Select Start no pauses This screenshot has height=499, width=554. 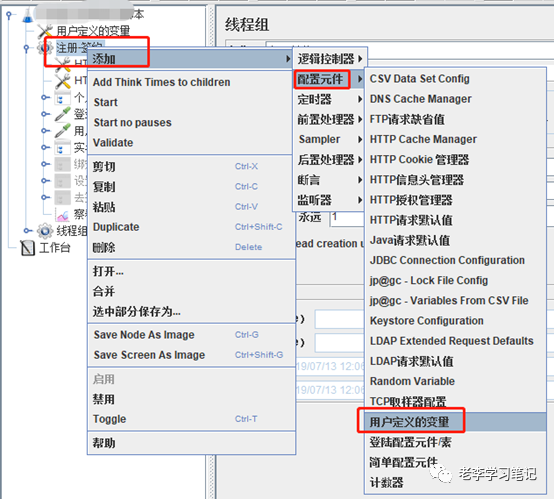tap(191, 122)
